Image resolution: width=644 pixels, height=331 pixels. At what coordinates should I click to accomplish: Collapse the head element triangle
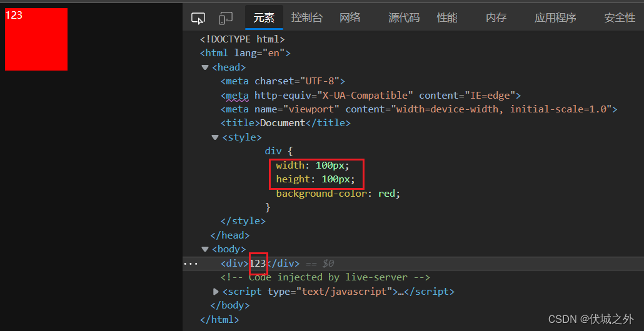coord(205,67)
